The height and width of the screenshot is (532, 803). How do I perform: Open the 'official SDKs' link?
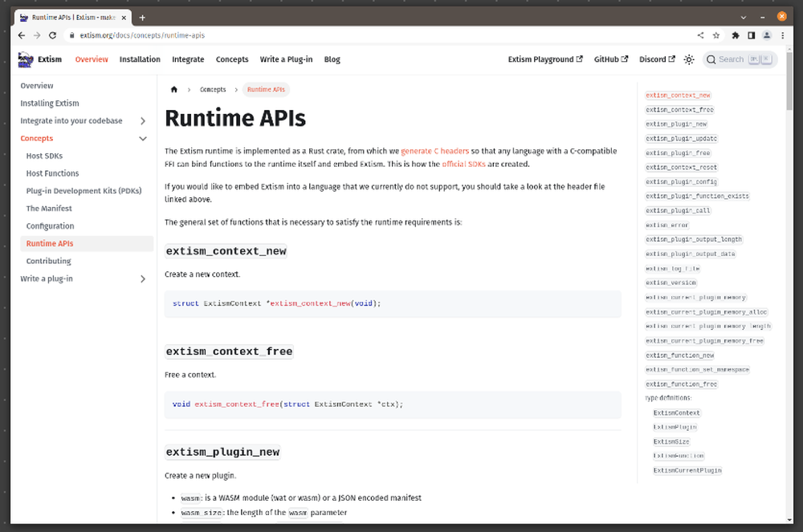coord(464,164)
